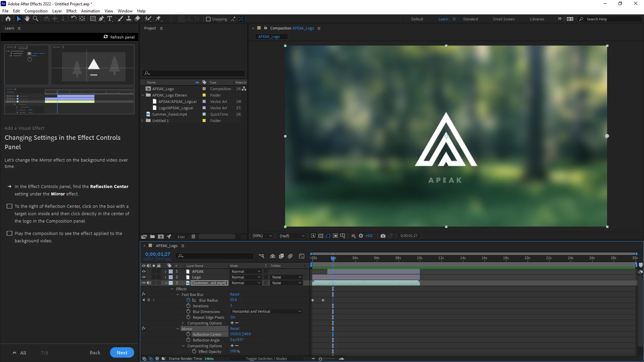
Task: Click the Next button
Action: 122,353
